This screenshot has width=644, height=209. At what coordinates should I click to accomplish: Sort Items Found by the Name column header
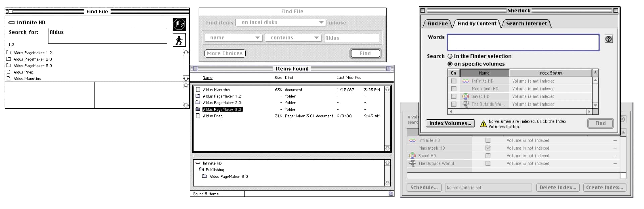click(207, 78)
